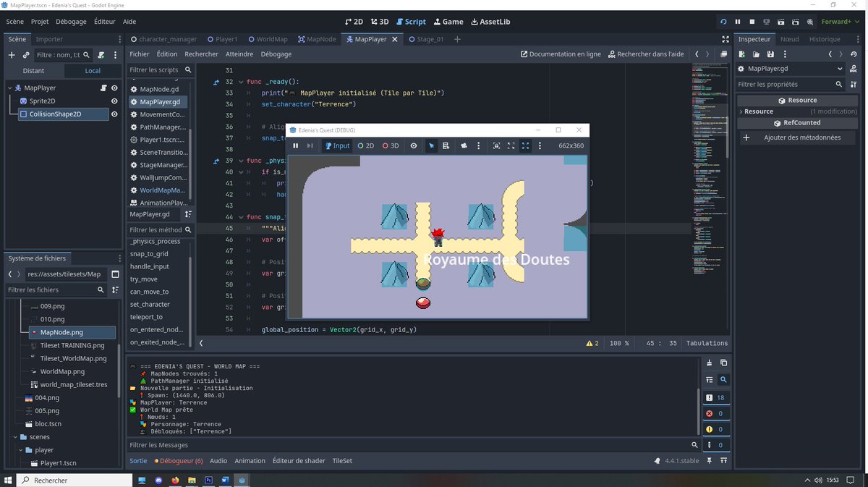
Task: Load a resource in Inspector via the folder icon
Action: click(x=757, y=54)
